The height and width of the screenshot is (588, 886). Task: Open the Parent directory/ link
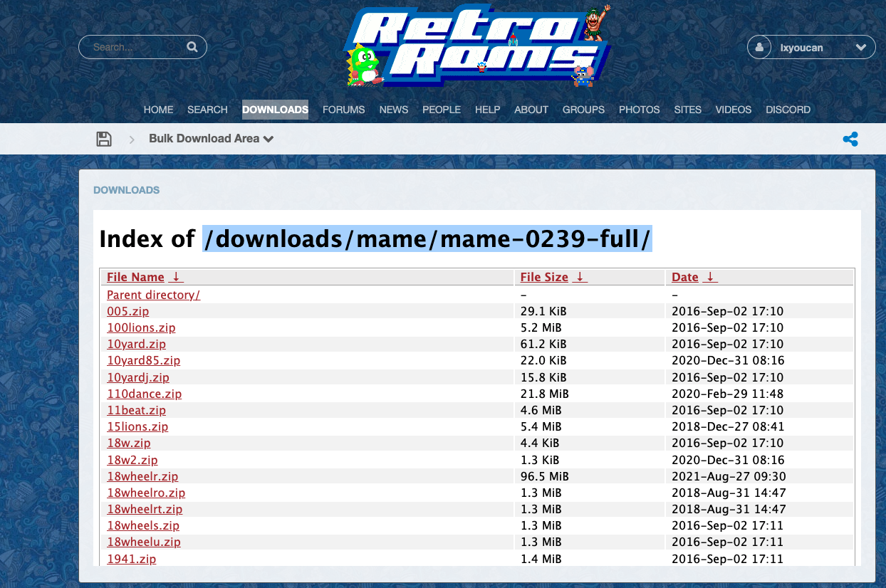(153, 295)
